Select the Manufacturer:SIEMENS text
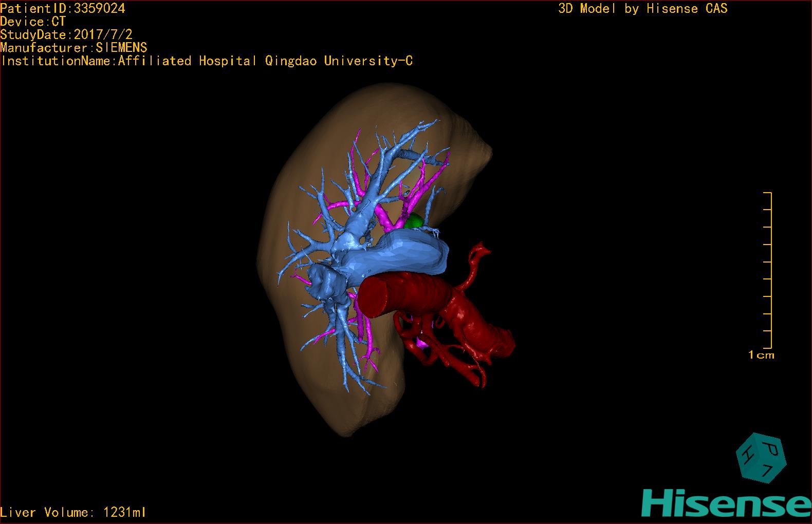 [73, 48]
